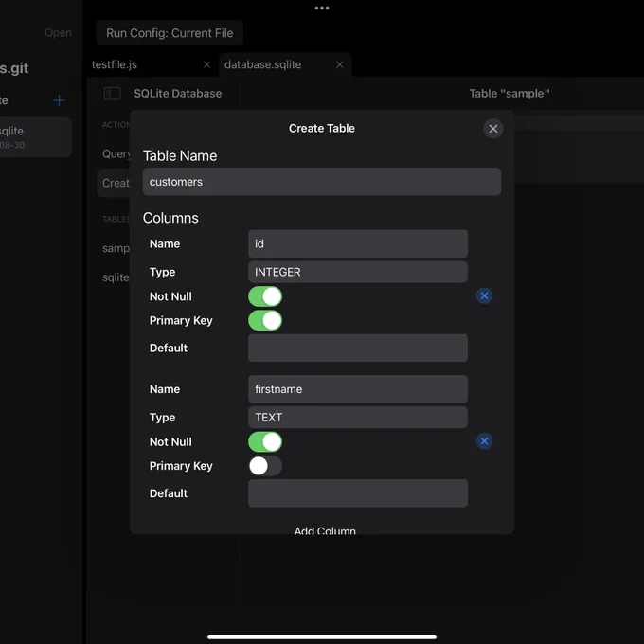Click the SQLite Database title

[x=177, y=93]
